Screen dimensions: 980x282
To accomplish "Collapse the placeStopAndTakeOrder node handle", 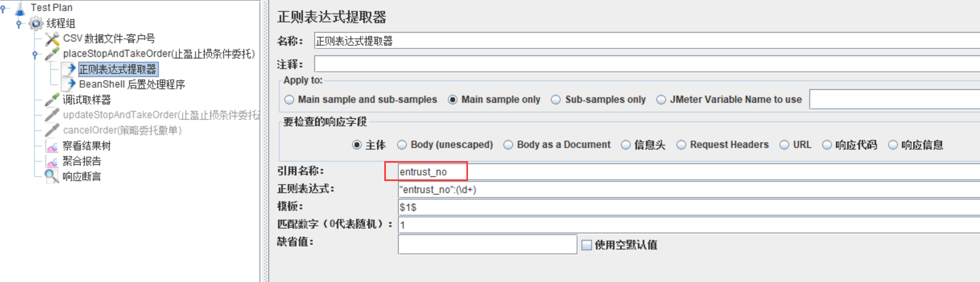I will [x=35, y=54].
